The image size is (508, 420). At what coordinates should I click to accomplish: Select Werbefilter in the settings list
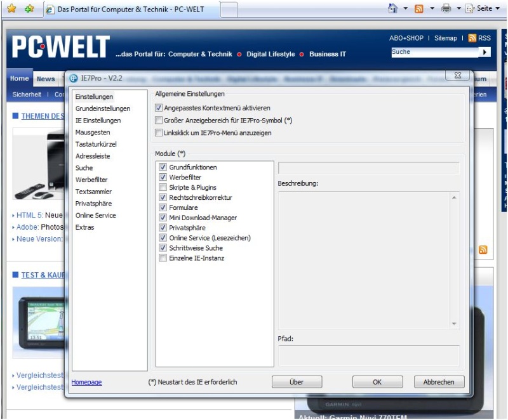pyautogui.click(x=91, y=180)
